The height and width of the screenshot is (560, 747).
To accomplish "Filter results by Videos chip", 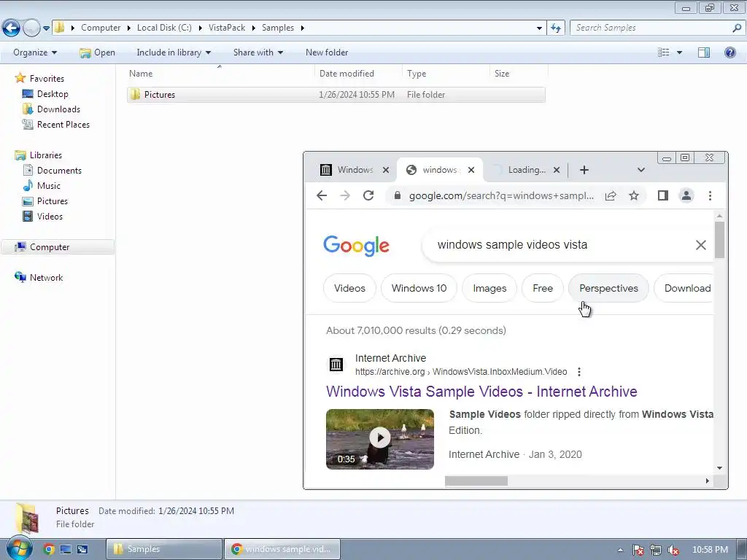I will point(349,289).
